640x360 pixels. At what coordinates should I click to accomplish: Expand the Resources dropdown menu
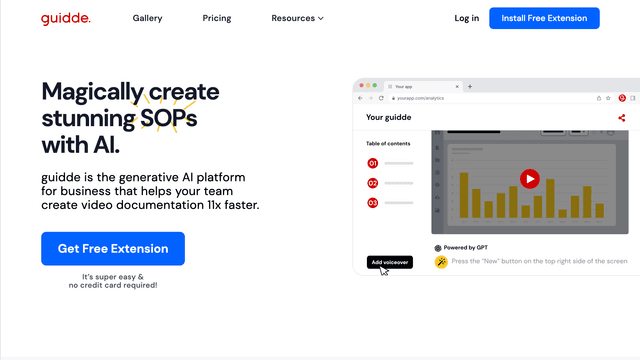click(x=298, y=18)
